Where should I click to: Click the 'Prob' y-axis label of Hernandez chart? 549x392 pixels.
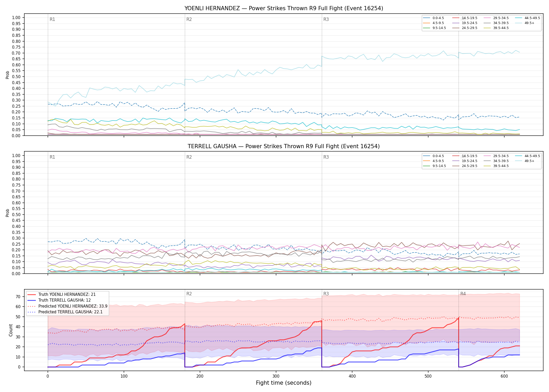point(8,75)
